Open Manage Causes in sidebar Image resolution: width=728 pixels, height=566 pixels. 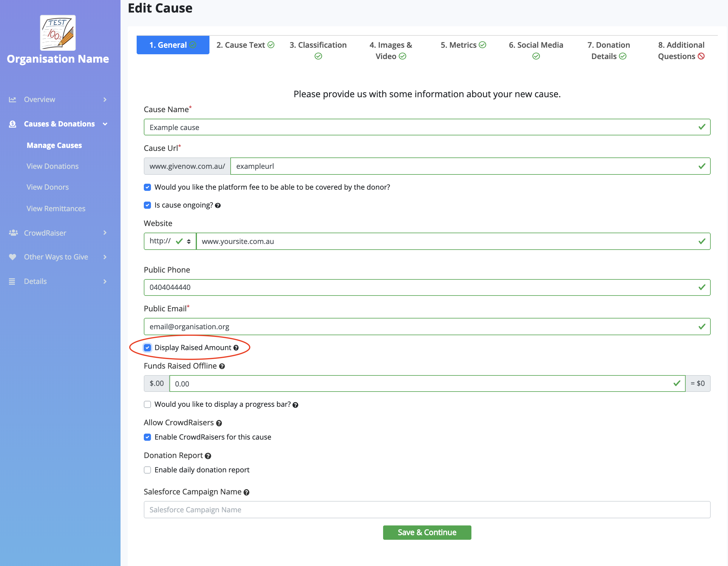point(54,145)
